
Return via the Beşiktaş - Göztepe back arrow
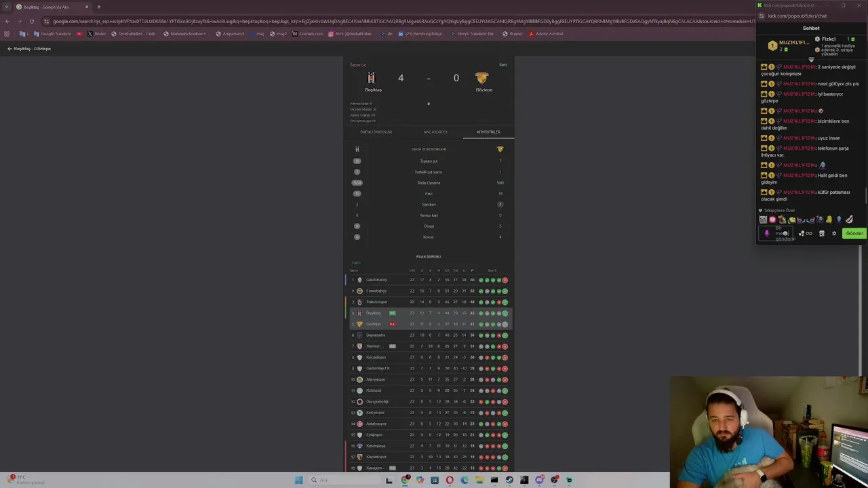click(x=9, y=49)
